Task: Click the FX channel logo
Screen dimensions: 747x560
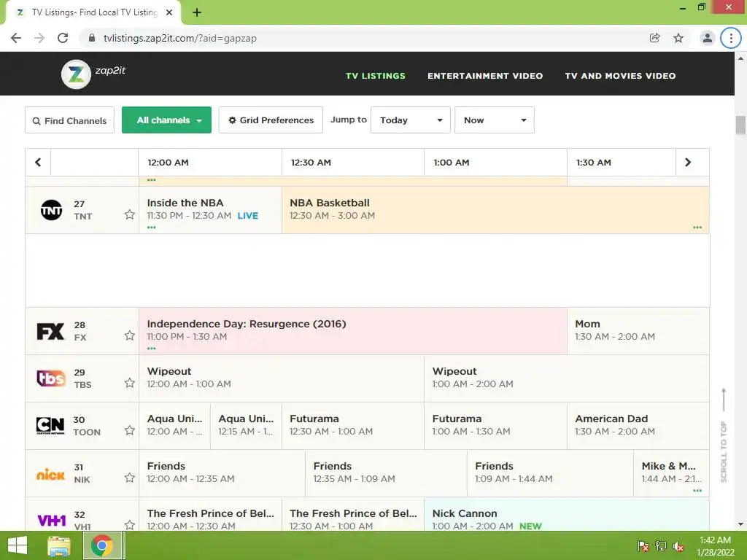Action: click(x=50, y=331)
